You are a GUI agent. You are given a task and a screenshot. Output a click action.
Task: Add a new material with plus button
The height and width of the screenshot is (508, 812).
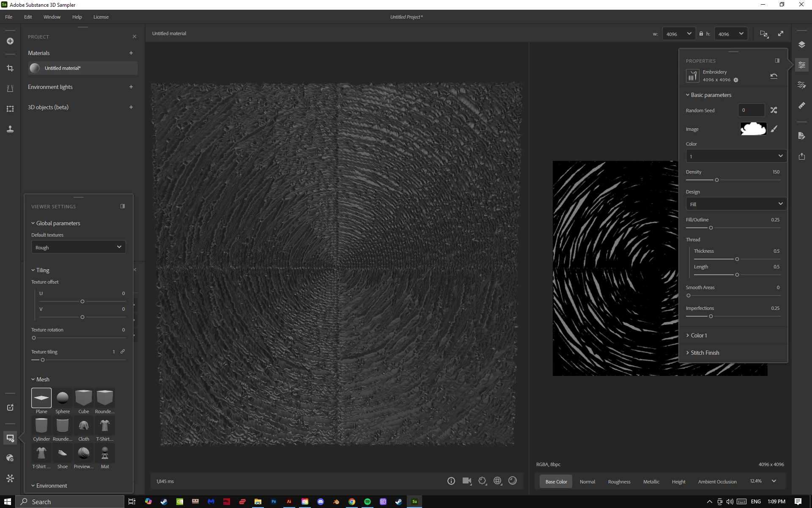pyautogui.click(x=131, y=53)
